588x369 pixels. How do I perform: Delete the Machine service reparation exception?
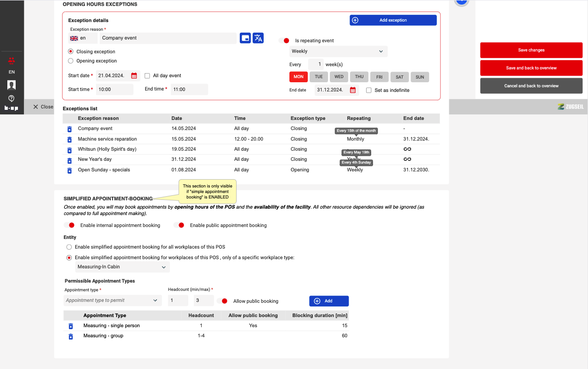point(69,139)
